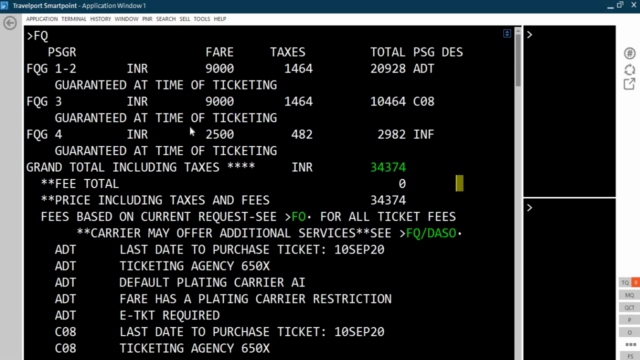This screenshot has height=360, width=640.
Task: Click the FQG 1-2 total 20928
Action: 388,69
